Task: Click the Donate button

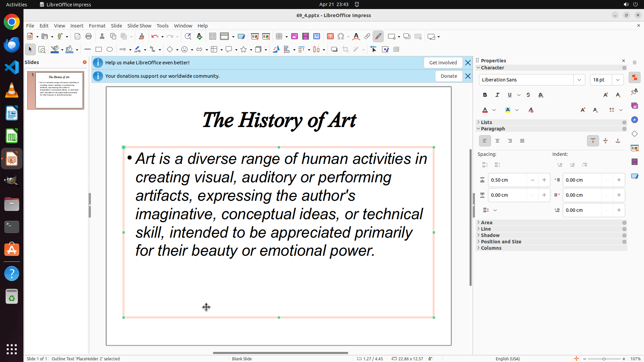Action: [449, 76]
